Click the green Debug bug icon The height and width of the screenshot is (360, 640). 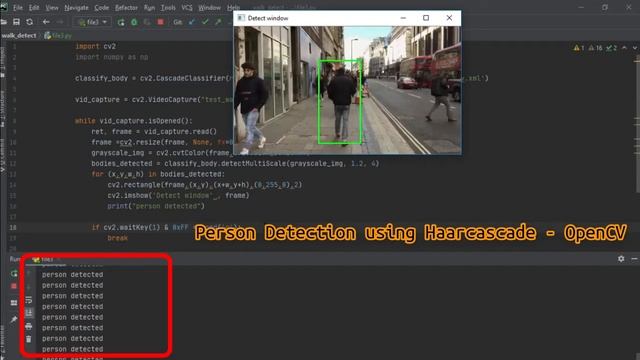click(x=134, y=22)
